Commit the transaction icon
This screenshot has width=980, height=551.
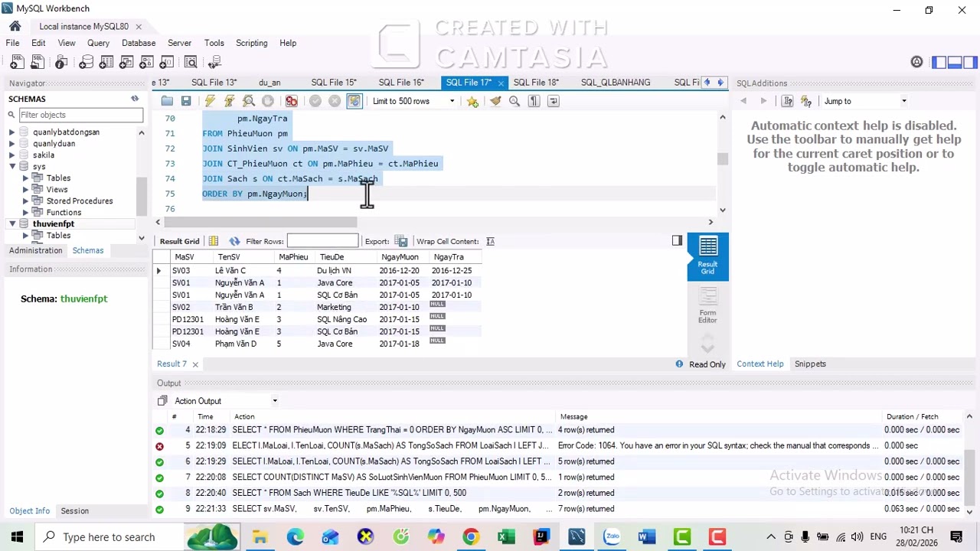point(315,101)
